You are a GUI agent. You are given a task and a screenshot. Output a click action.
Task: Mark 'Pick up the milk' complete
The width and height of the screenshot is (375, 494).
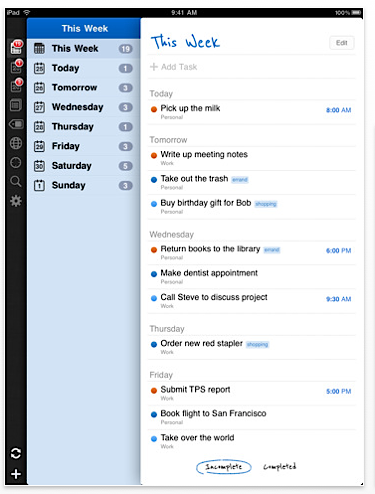coord(154,109)
